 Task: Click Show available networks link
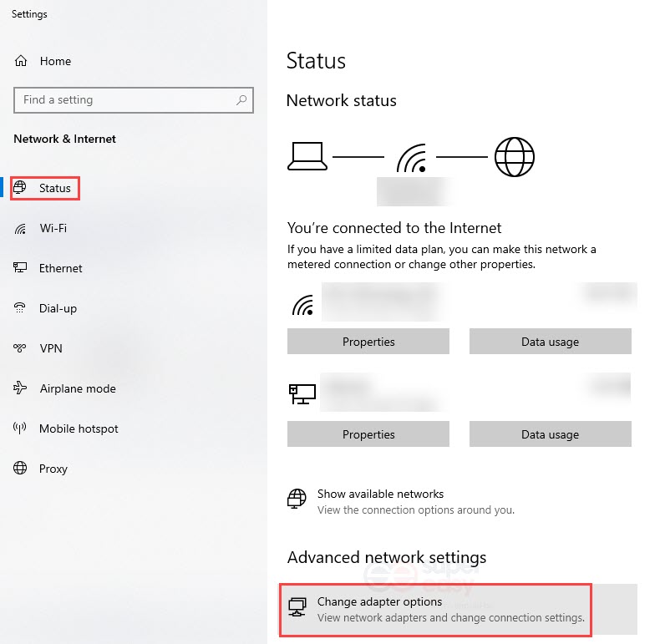click(380, 494)
